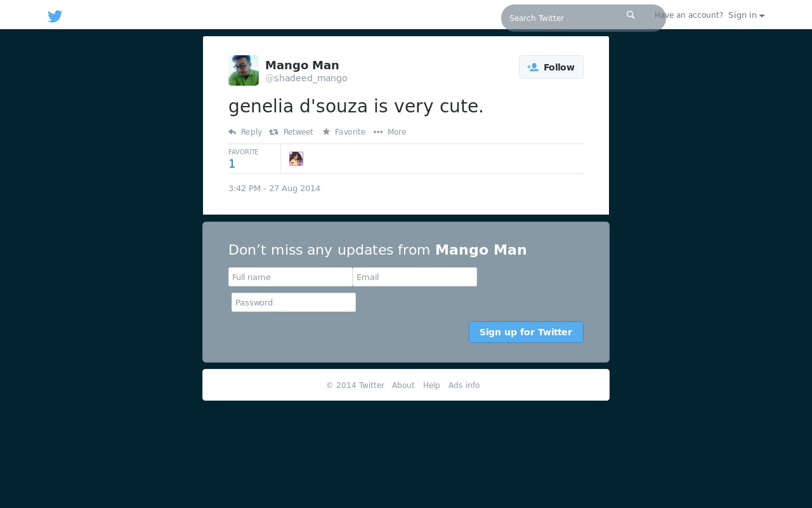The width and height of the screenshot is (812, 508).
Task: Select the Password input field
Action: click(x=294, y=302)
